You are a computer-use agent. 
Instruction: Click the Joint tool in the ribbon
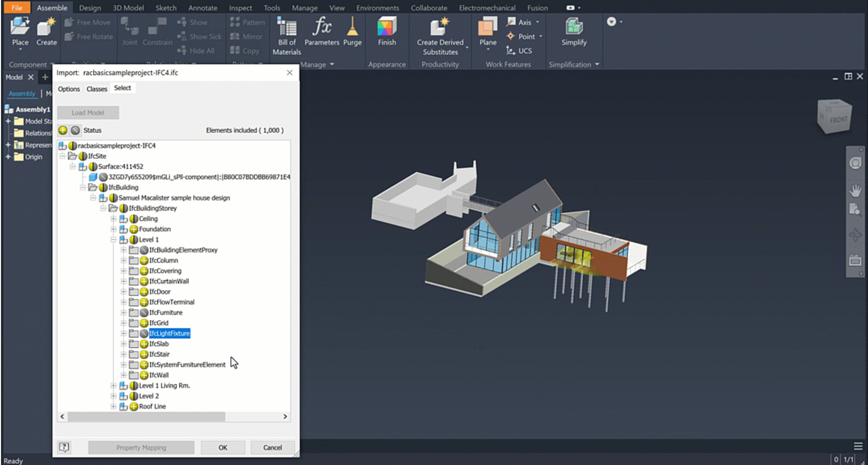[130, 32]
